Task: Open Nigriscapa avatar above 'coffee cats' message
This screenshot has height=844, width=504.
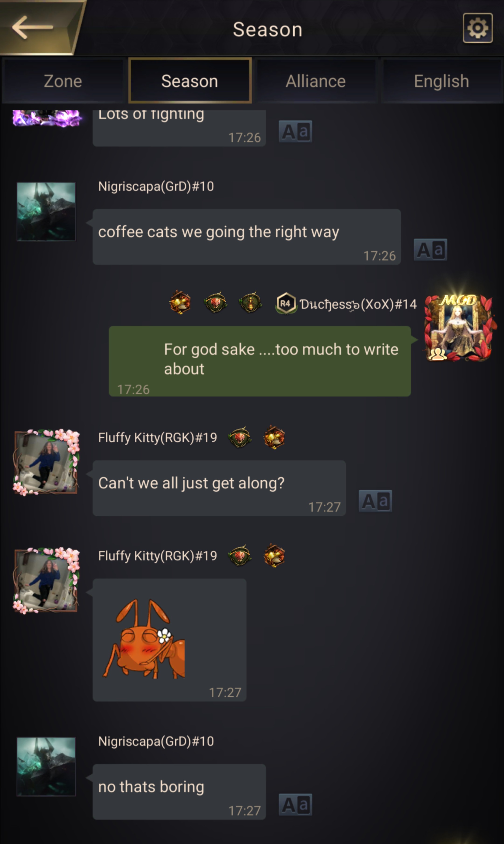Action: 46,212
